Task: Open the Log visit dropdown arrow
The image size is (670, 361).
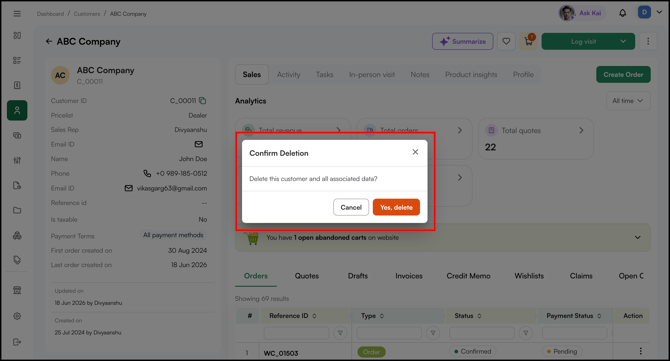Action: (623, 41)
